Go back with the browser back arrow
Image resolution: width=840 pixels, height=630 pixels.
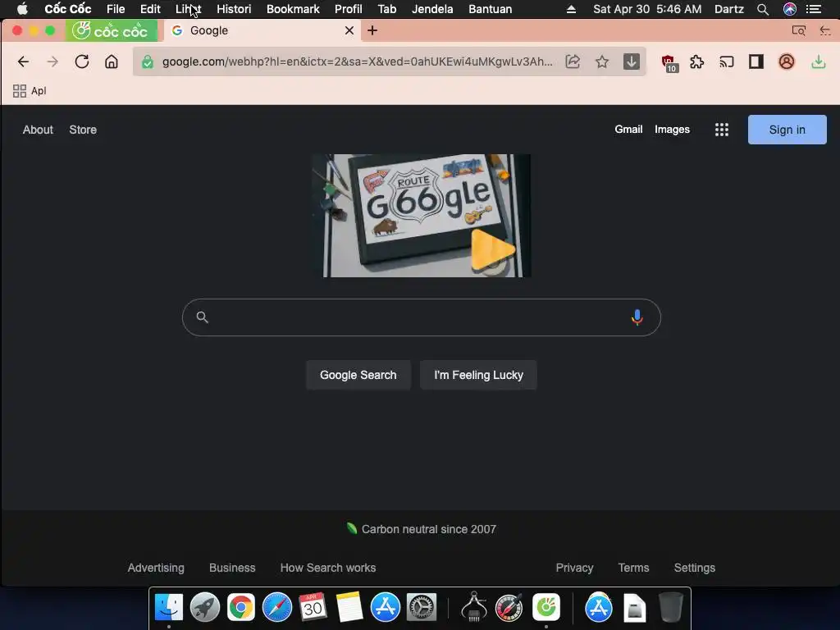coord(23,62)
